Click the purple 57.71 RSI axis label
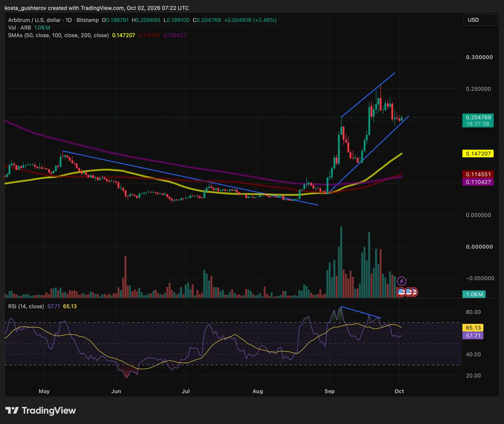 click(473, 335)
